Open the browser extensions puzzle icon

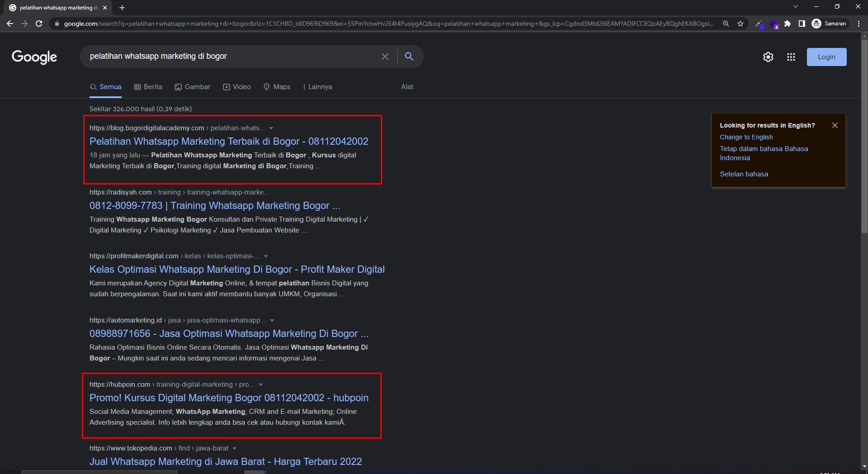point(787,24)
